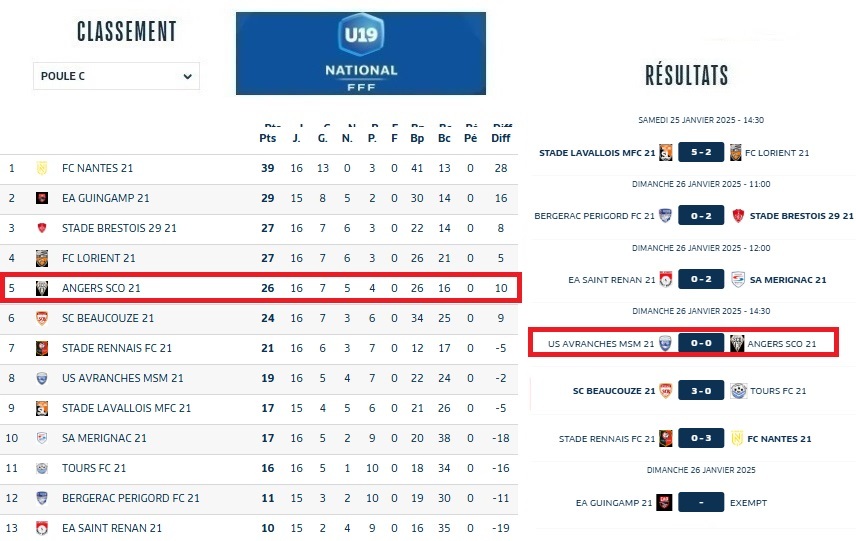Viewport: 856px width, 541px height.
Task: Click the Bp goals-for column header
Action: [x=417, y=138]
